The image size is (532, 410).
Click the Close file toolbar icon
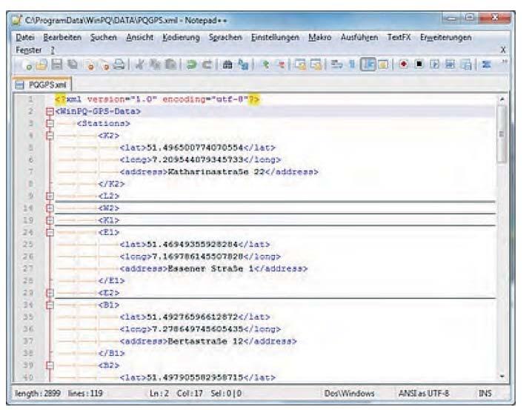[89, 65]
